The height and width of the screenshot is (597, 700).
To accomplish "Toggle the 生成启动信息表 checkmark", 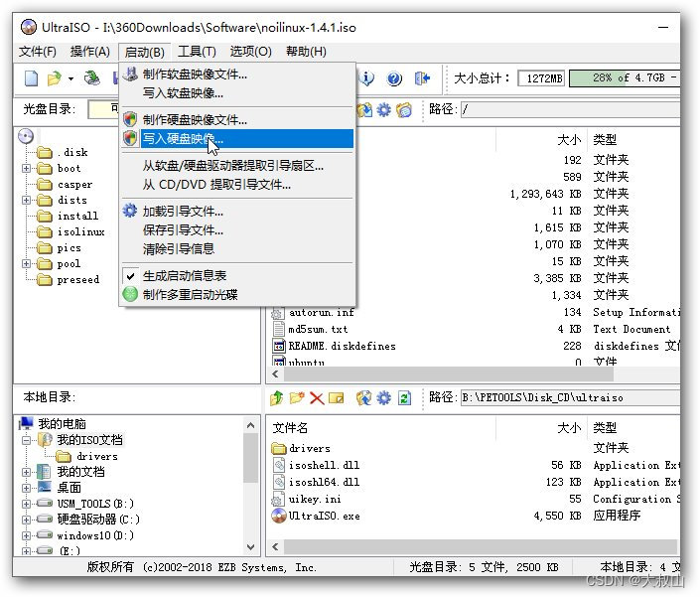I will click(x=130, y=276).
